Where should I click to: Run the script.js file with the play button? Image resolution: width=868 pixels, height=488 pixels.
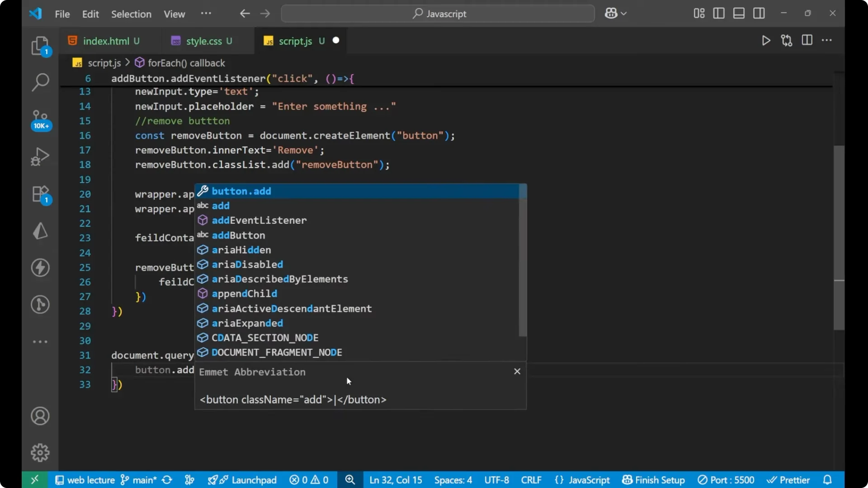(766, 40)
